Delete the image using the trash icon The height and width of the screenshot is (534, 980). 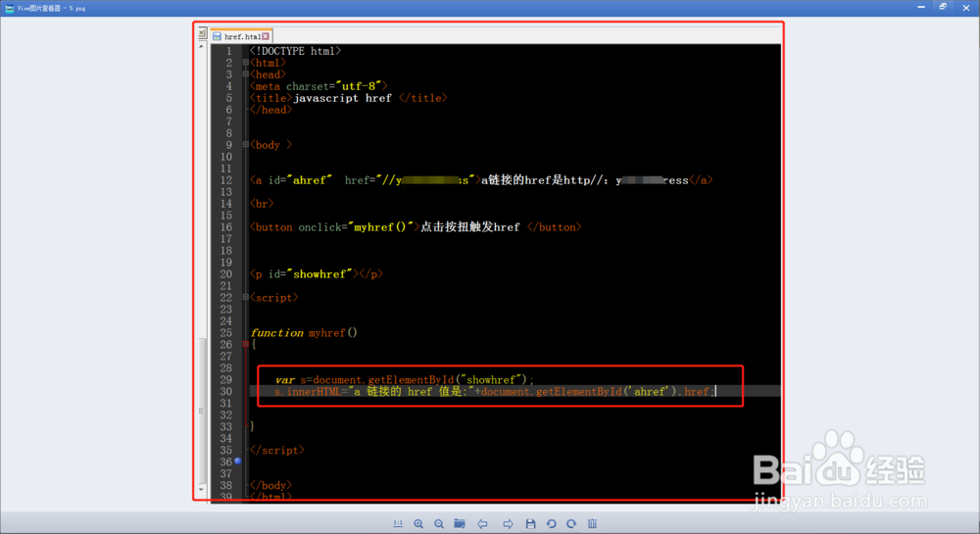pos(592,523)
